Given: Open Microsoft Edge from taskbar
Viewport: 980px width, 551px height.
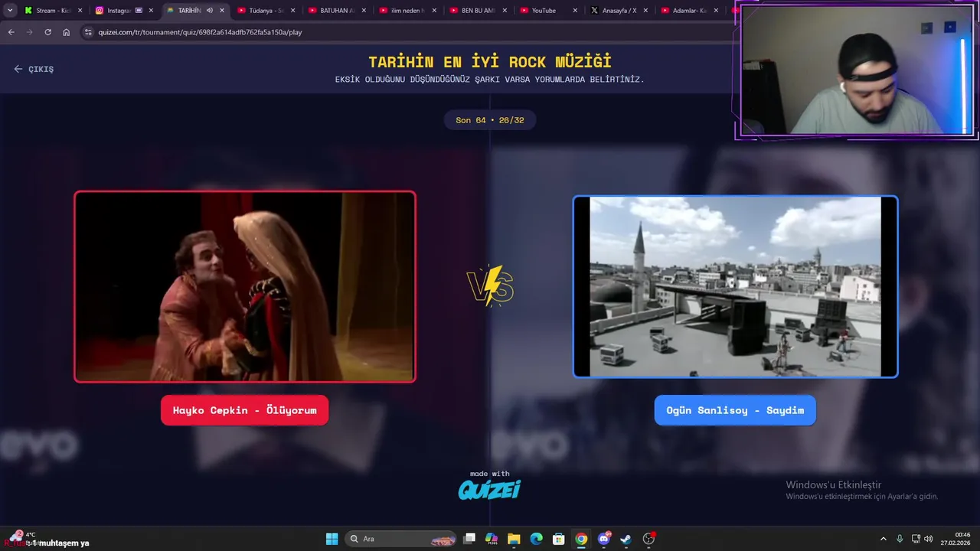Looking at the screenshot, I should 537,539.
